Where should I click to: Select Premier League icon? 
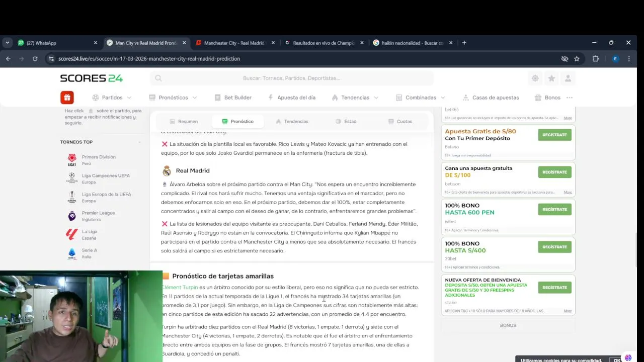pos(72,216)
